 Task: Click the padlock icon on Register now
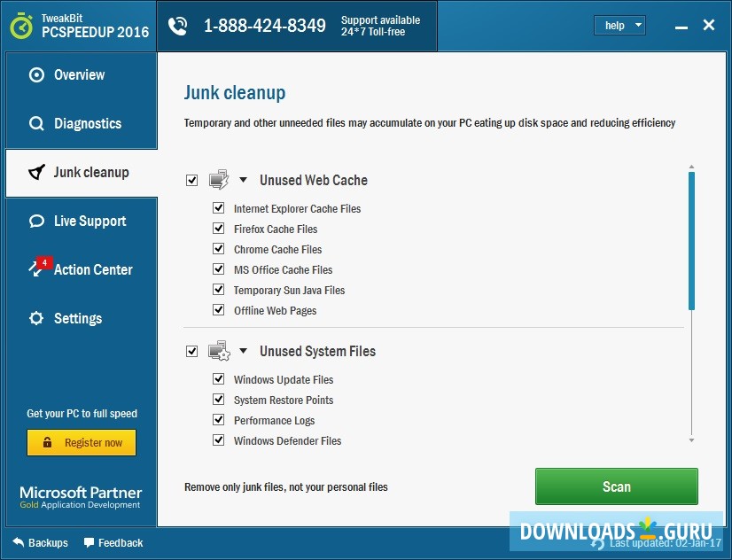coord(47,442)
